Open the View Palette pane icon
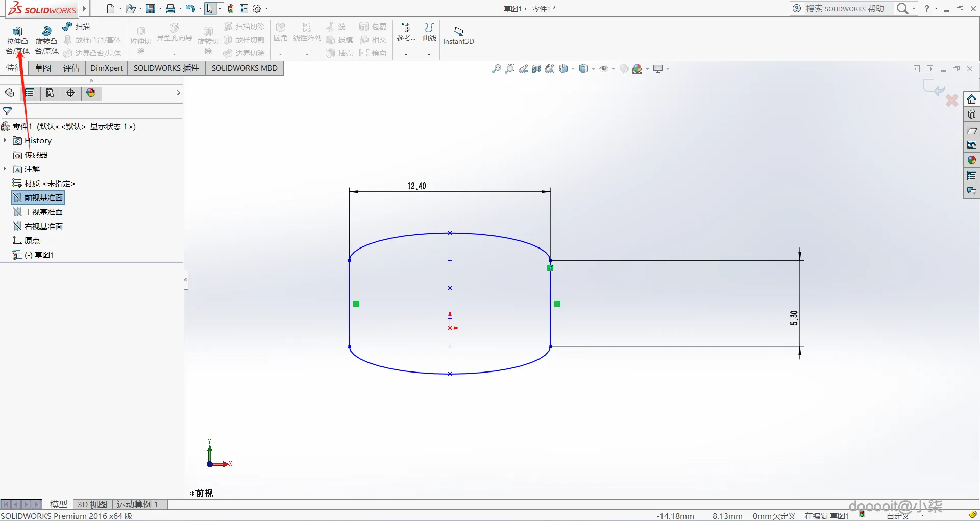Screen dimensions: 980x521 [x=972, y=145]
